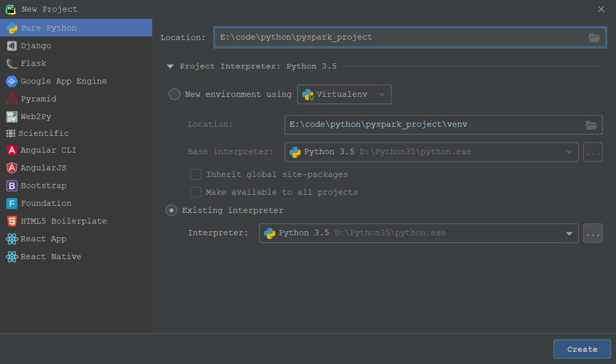Screen dimensions: 616x364
Task: Click the AngularJS shield icon
Action: [x=12, y=168]
